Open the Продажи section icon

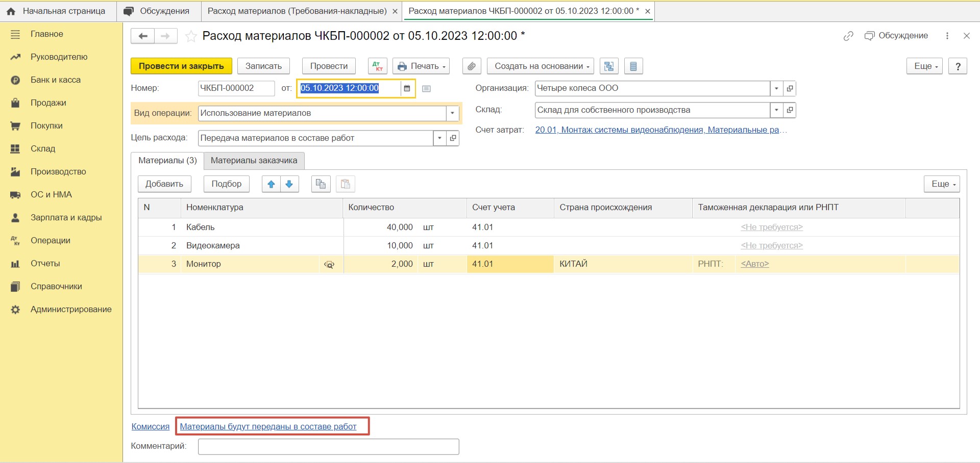pyautogui.click(x=15, y=103)
